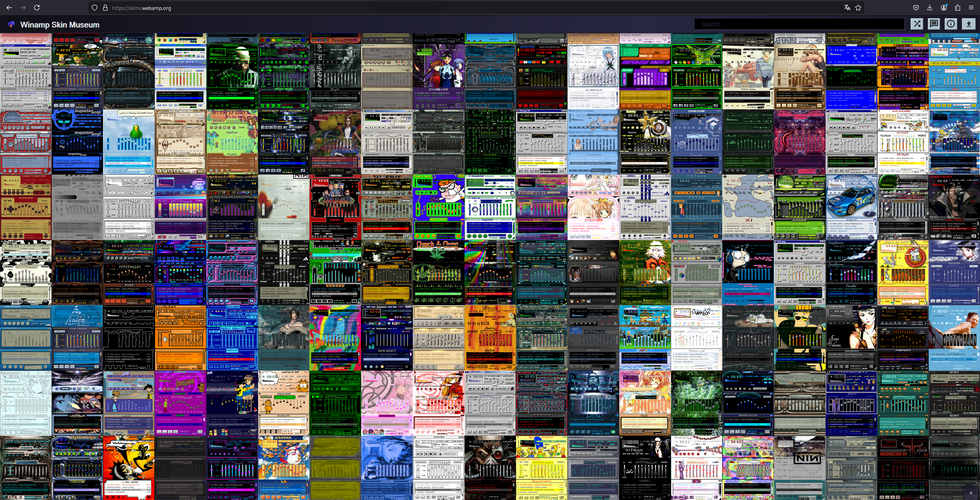The width and height of the screenshot is (980, 500).
Task: Open the Marge Simpson yellow skin thumbnail
Action: 541,468
